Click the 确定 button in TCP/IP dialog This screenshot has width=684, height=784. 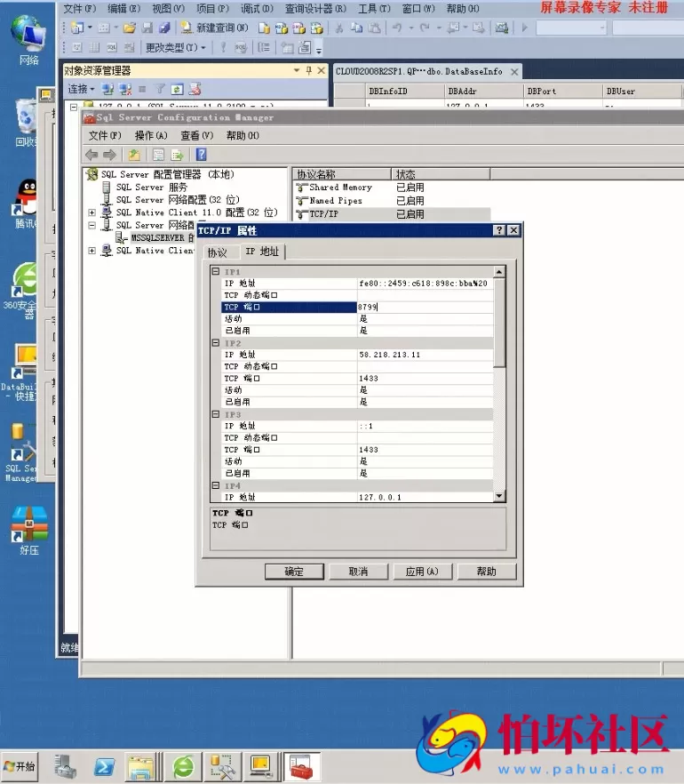pos(294,572)
